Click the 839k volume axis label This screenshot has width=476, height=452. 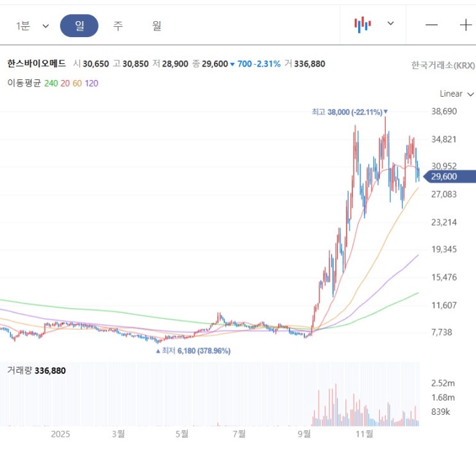[x=441, y=412]
